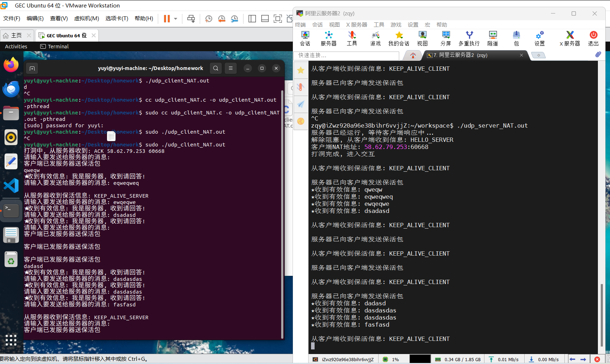Toggle VMware pause suspend button
This screenshot has height=364, width=610.
[x=167, y=18]
